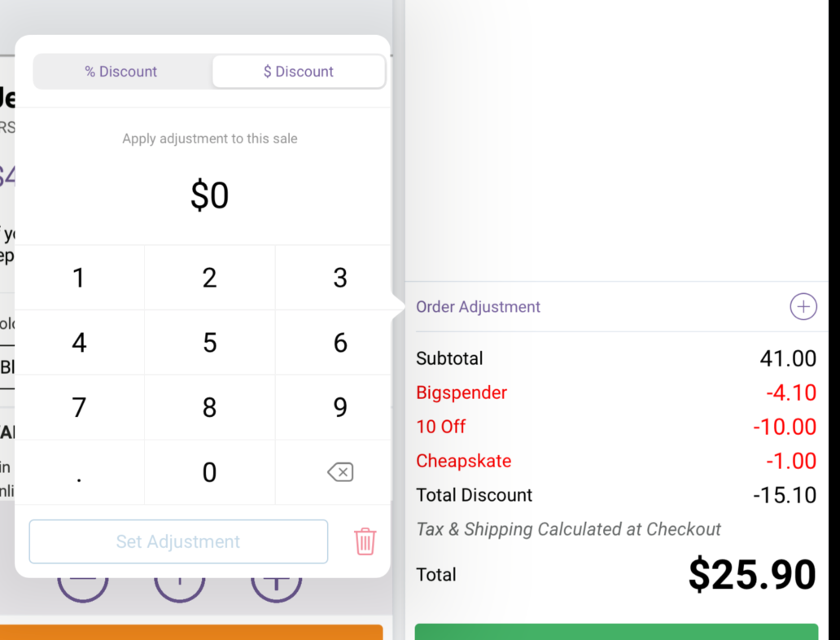Tap keypad digit 0
Image resolution: width=840 pixels, height=640 pixels.
[x=209, y=472]
